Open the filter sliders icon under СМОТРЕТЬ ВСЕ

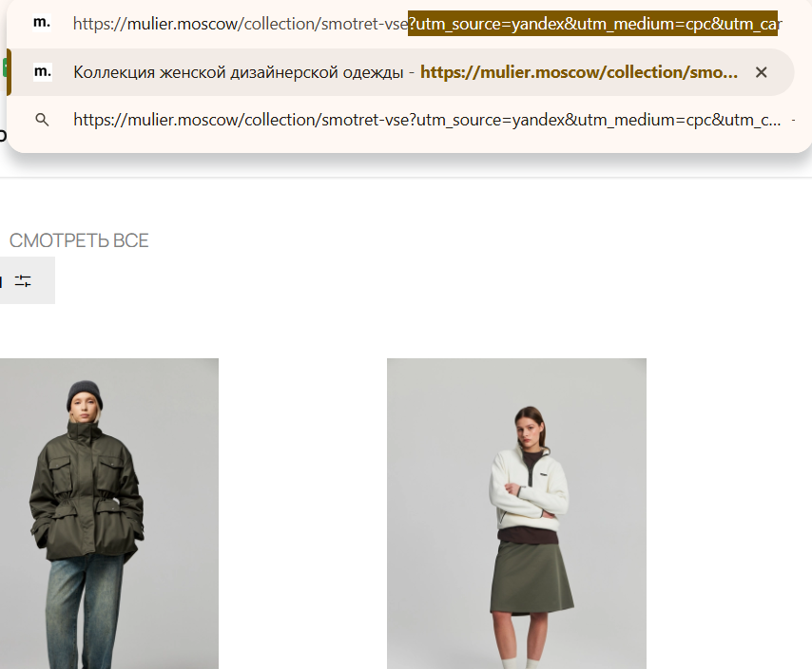coord(23,281)
